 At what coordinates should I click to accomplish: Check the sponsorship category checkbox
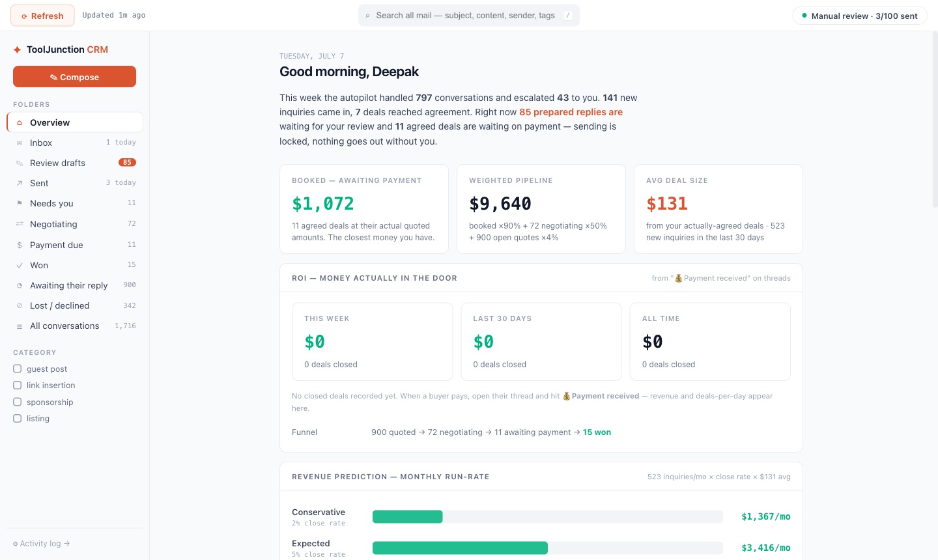tap(18, 402)
